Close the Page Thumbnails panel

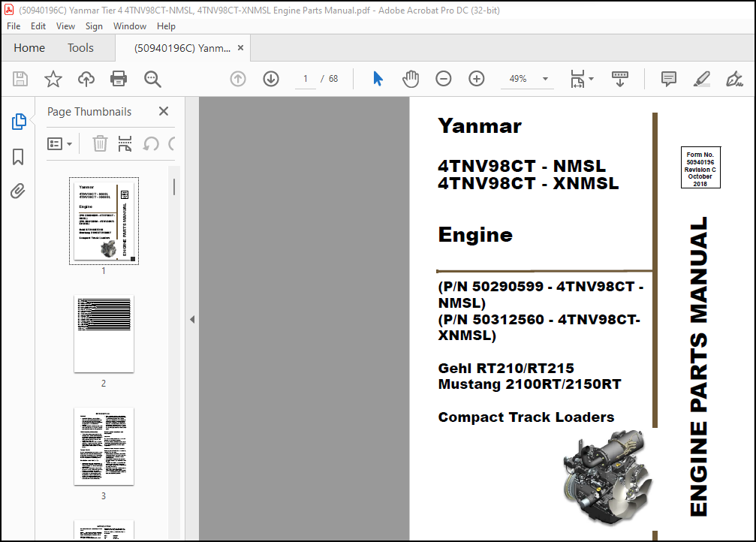tap(164, 111)
